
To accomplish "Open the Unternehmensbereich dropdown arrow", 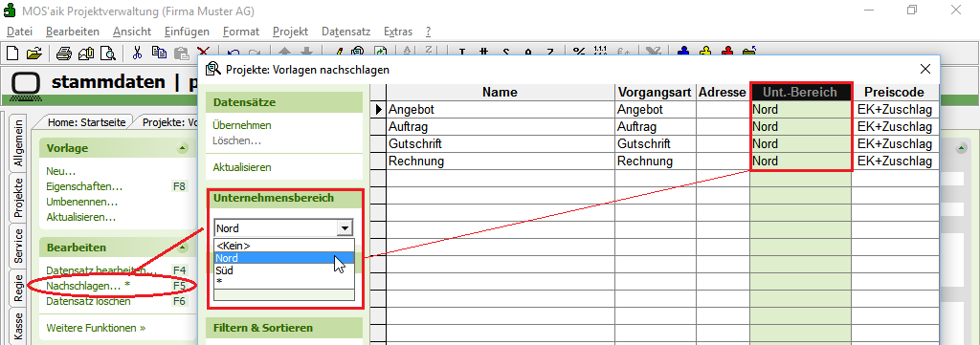I will 345,228.
